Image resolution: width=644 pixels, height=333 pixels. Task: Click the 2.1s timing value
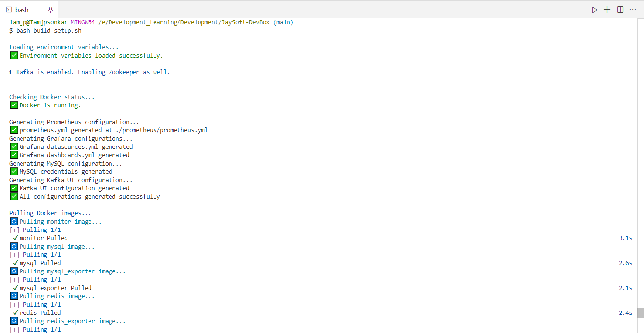(625, 288)
